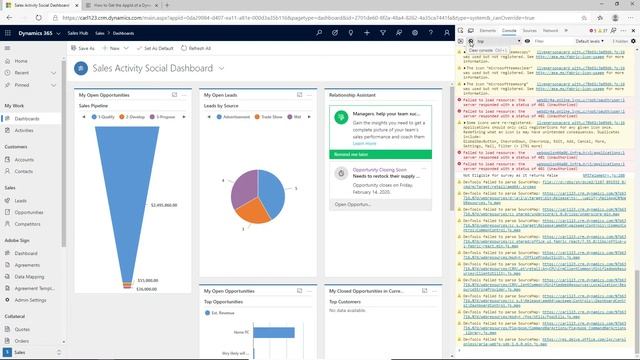The width and height of the screenshot is (640, 360).
Task: Open more options on My Open Leads card
Action: 309,95
